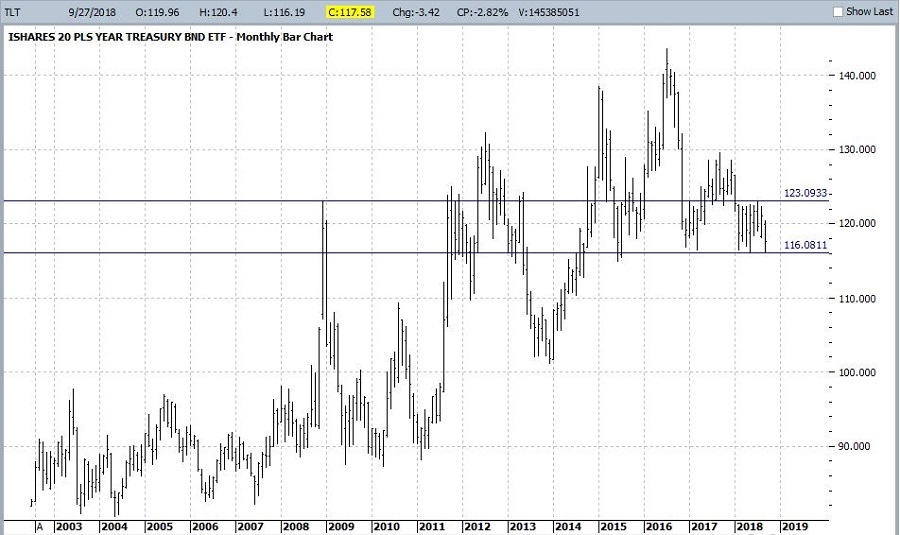The width and height of the screenshot is (900, 535).
Task: Click the open value O:119.96
Action: [157, 12]
